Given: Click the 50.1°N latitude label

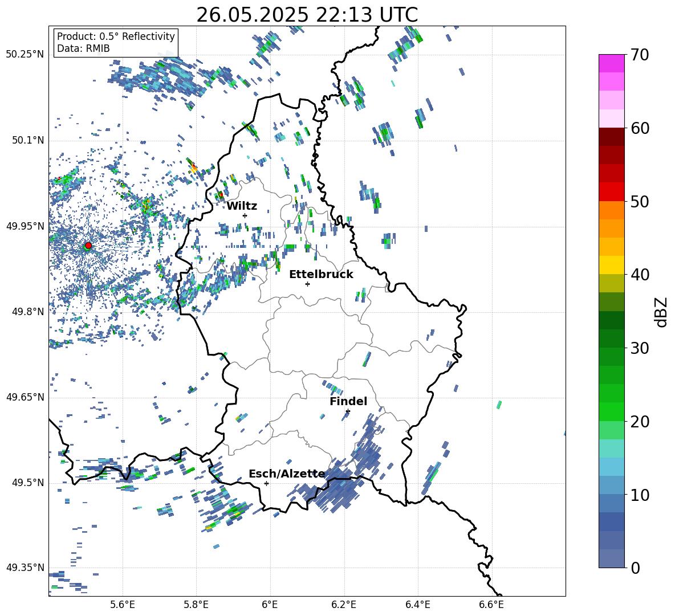Looking at the screenshot, I should (28, 140).
